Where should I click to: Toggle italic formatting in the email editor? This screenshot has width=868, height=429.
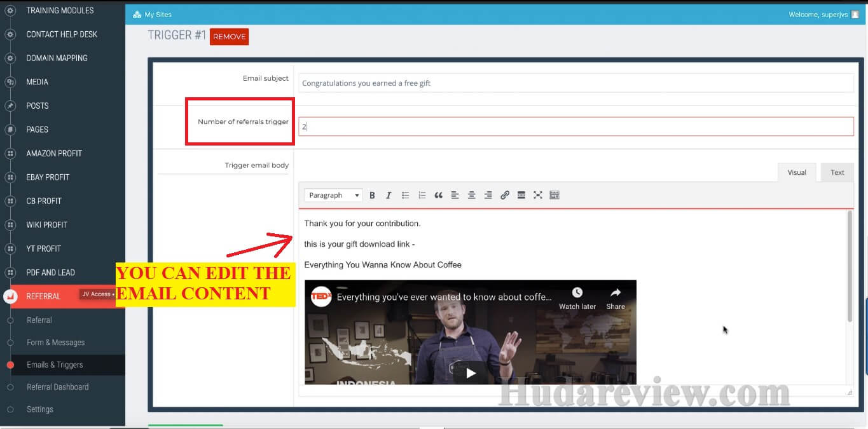coord(389,195)
